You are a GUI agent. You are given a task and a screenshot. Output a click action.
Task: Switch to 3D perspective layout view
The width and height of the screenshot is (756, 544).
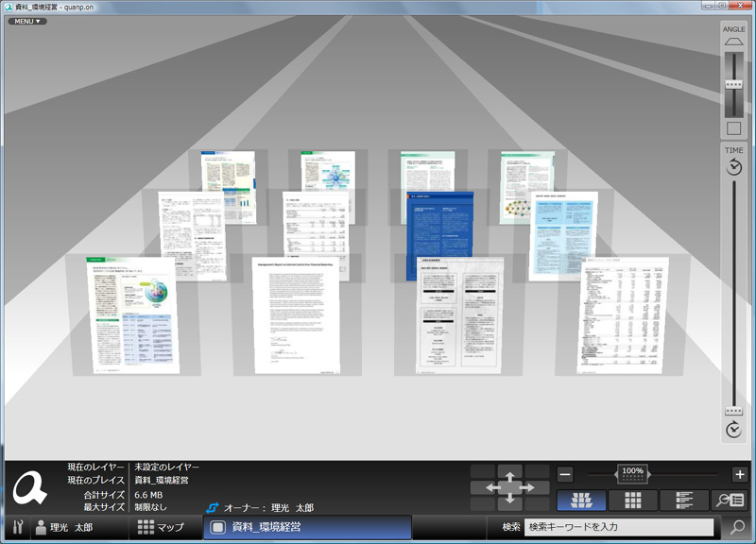pos(582,501)
